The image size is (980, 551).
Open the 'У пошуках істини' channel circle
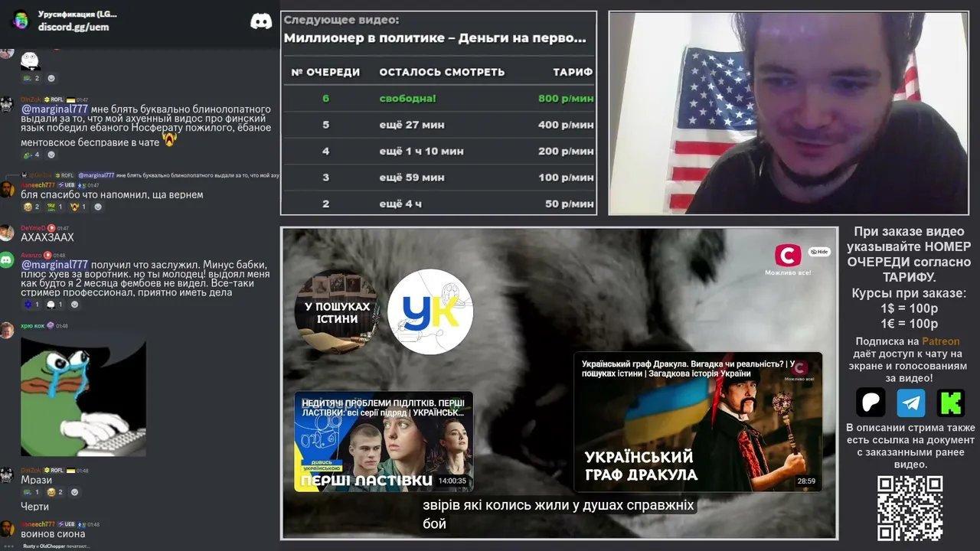336,311
